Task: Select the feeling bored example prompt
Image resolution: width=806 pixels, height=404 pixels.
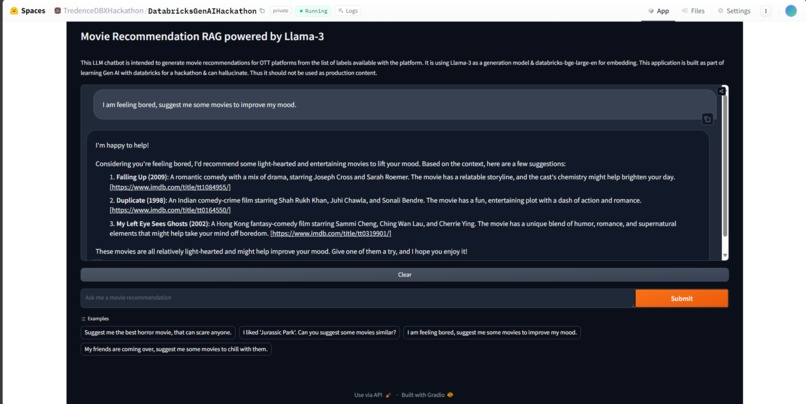Action: tap(492, 333)
